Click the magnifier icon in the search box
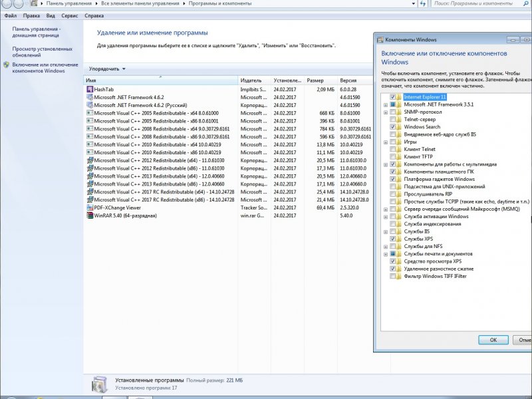 [526, 3]
